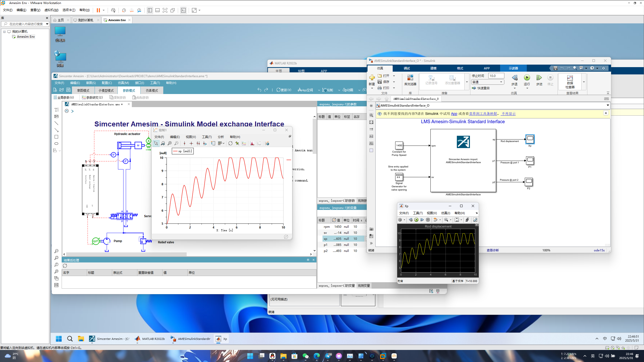The image size is (644, 362).
Task: Click 全局参数(G) button in Amesim
Action: pyautogui.click(x=64, y=98)
